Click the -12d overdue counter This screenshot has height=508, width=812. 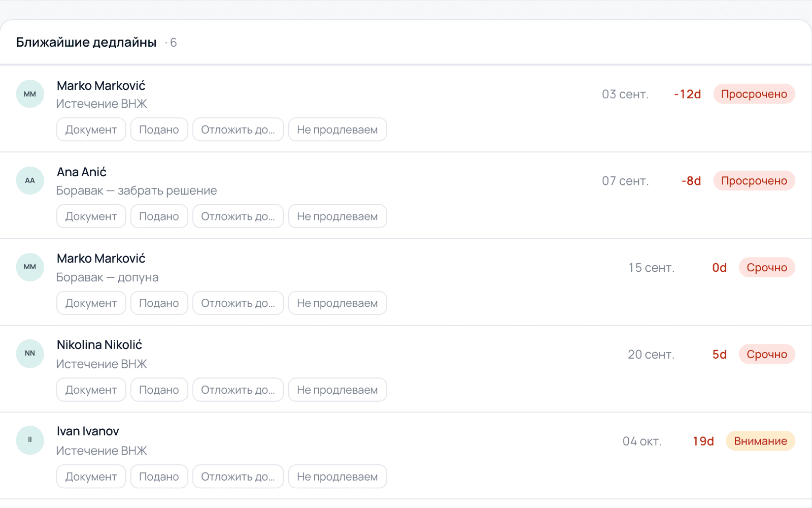tap(687, 94)
